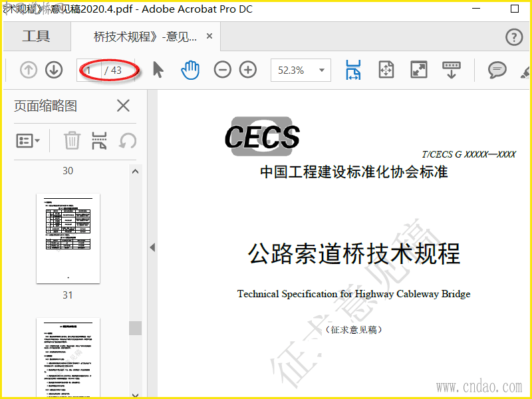The image size is (532, 399).
Task: Click the CECS logo on the page
Action: click(x=262, y=136)
